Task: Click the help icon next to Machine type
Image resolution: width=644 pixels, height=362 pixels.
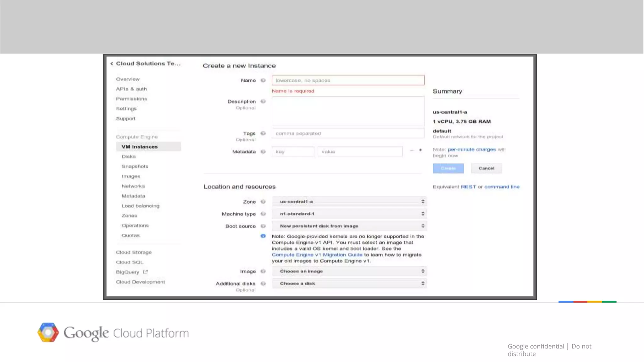Action: click(x=263, y=214)
